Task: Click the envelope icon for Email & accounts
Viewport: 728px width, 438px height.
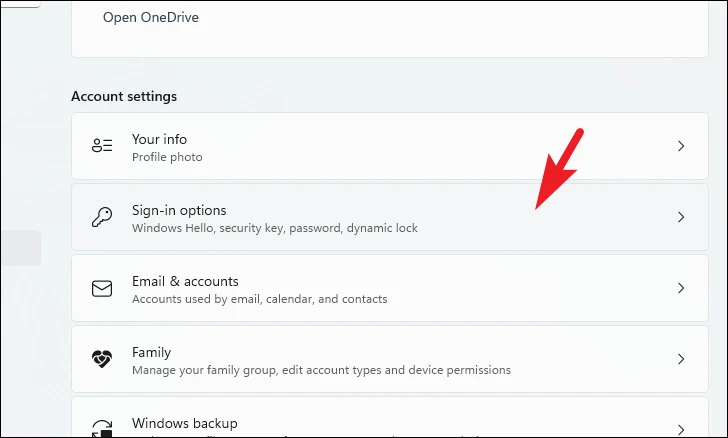Action: click(102, 288)
